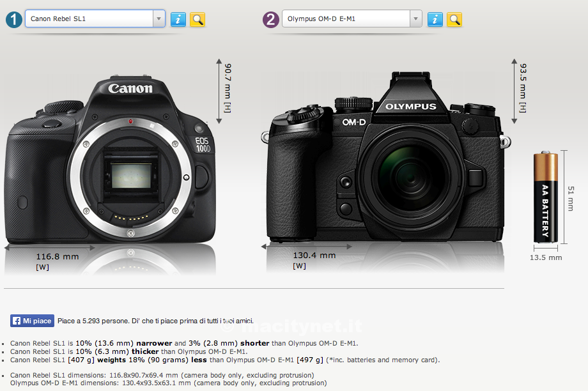Click the line saying SL1 is narrower and shorter

point(184,343)
